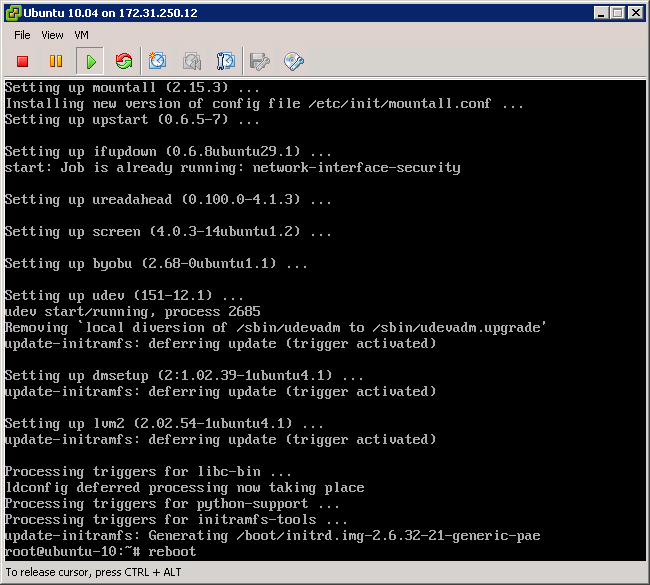Image resolution: width=650 pixels, height=585 pixels.
Task: Minimize the Ubuntu 10.04 console window
Action: [601, 13]
